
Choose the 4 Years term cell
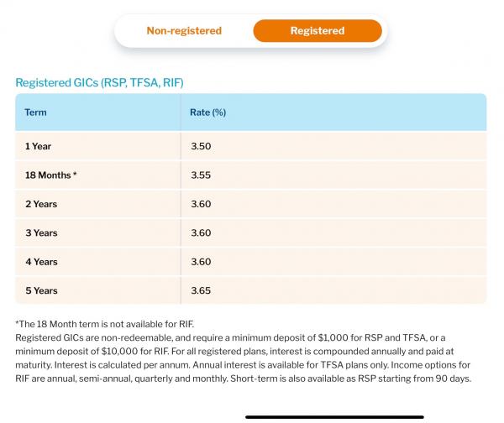click(x=41, y=262)
